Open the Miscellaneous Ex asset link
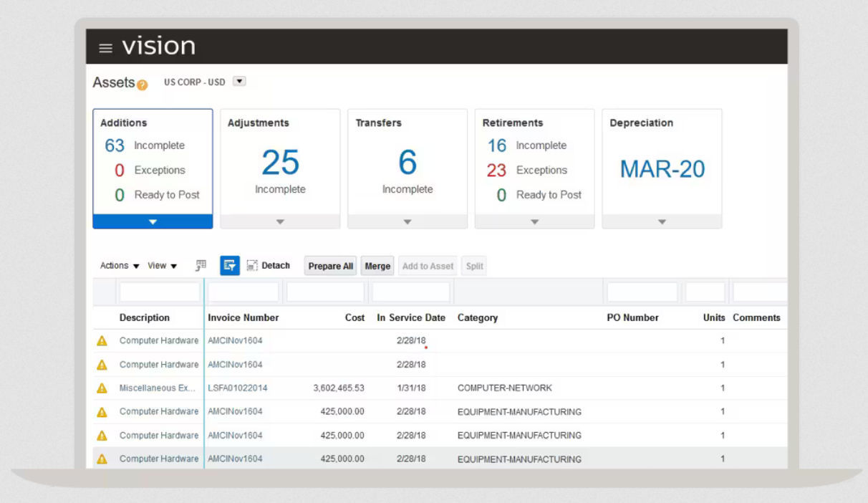The width and height of the screenshot is (868, 503). click(x=158, y=388)
